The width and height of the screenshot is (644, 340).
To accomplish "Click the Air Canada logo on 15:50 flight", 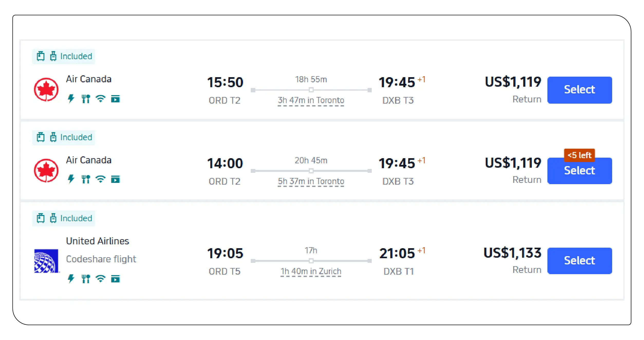I will pyautogui.click(x=46, y=90).
